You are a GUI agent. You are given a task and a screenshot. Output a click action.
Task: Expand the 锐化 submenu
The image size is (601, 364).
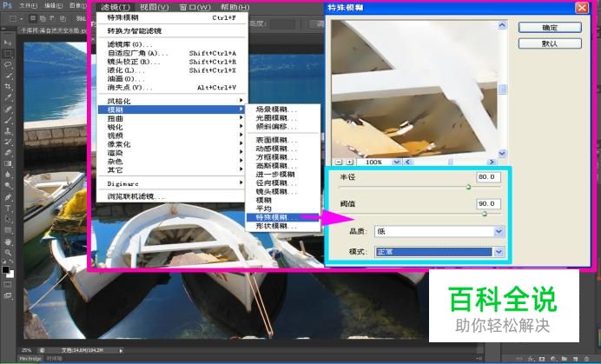(171, 127)
